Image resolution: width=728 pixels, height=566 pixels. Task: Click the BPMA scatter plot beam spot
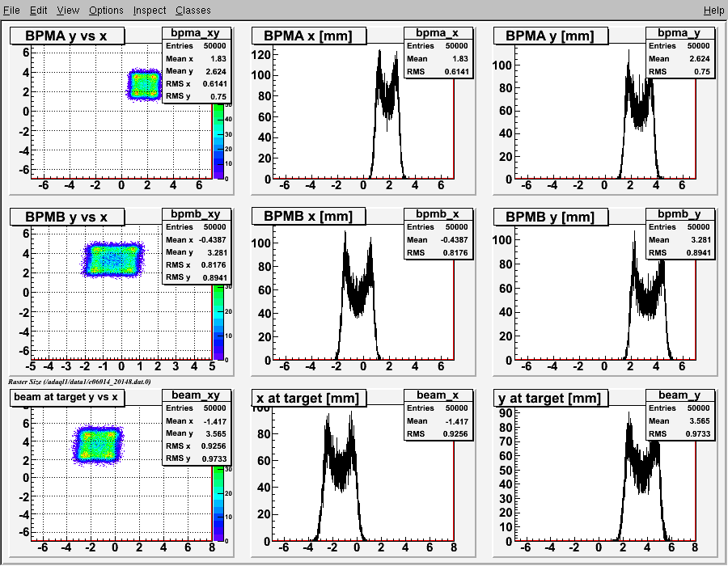coord(146,85)
